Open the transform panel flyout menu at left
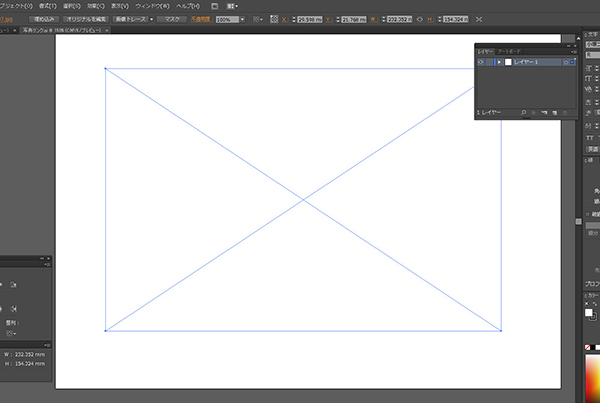The width and height of the screenshot is (600, 403). pos(47,345)
